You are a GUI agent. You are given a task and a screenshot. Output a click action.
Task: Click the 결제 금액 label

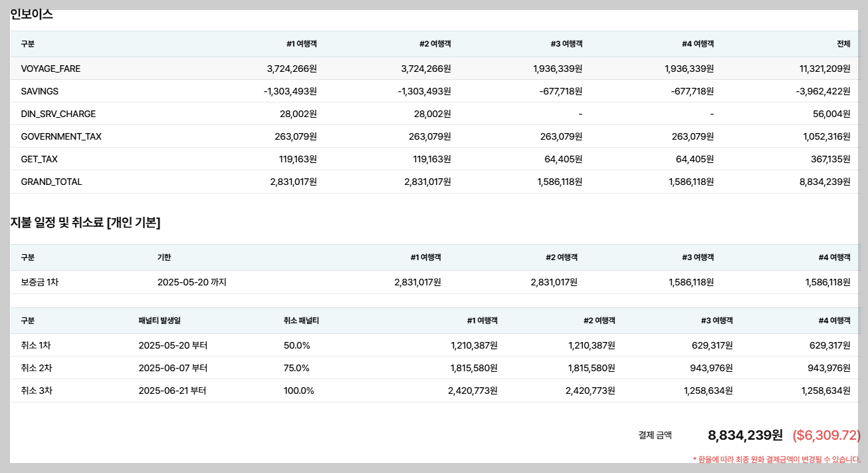[x=655, y=435]
